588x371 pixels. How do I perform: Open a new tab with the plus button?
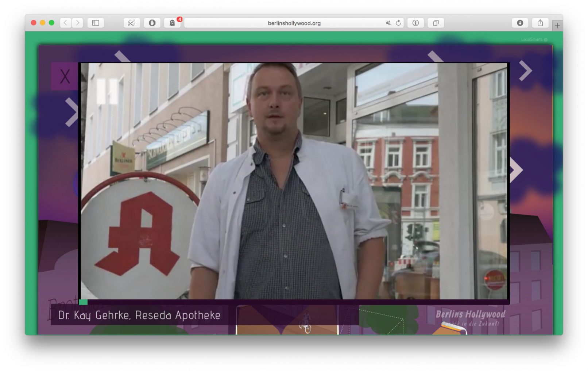(x=557, y=26)
